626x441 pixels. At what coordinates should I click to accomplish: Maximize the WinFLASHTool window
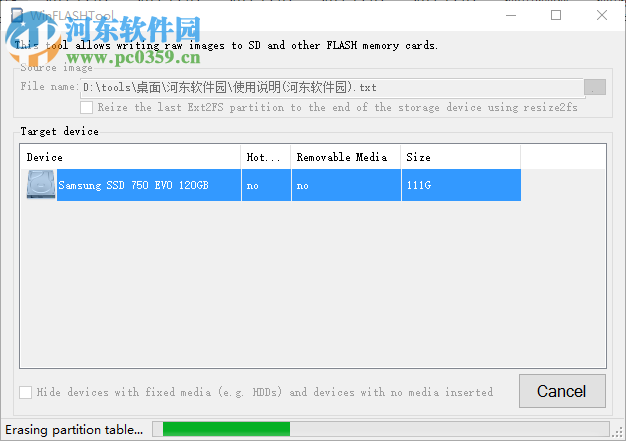pyautogui.click(x=556, y=15)
